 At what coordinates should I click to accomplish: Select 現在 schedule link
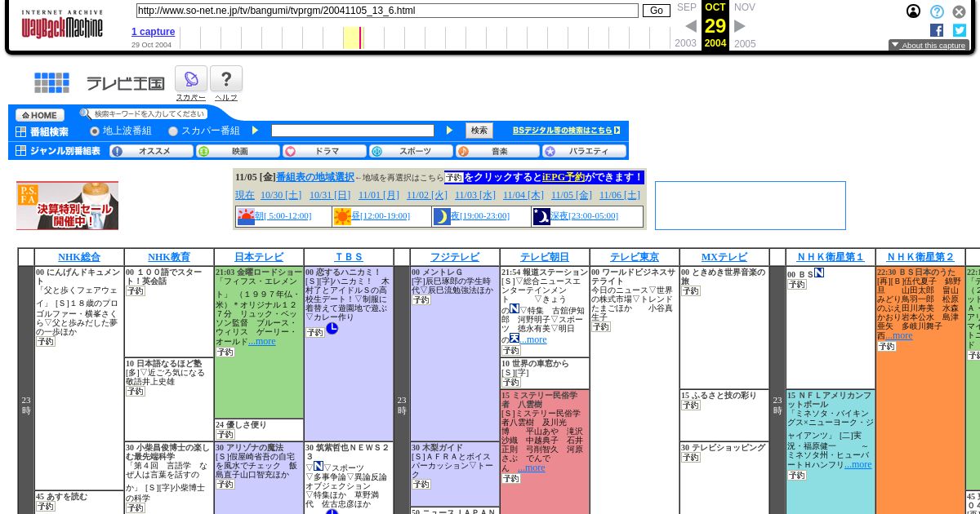245,195
